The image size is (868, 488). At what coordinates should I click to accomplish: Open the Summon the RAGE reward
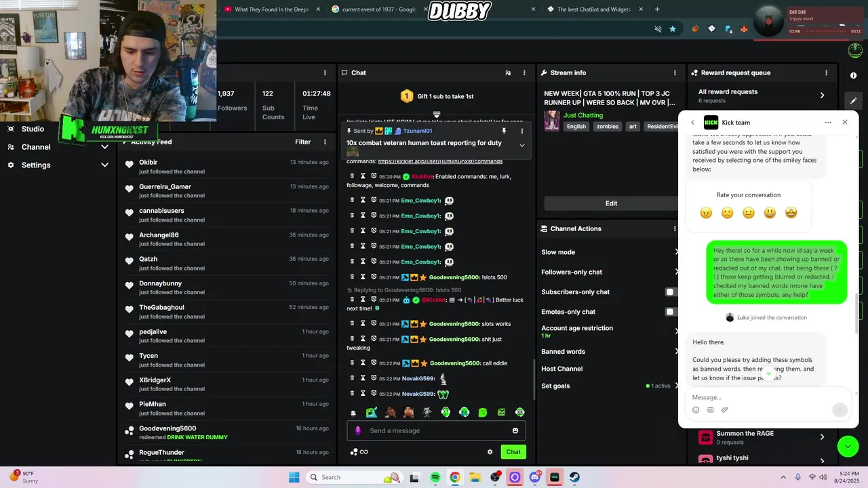click(x=762, y=437)
